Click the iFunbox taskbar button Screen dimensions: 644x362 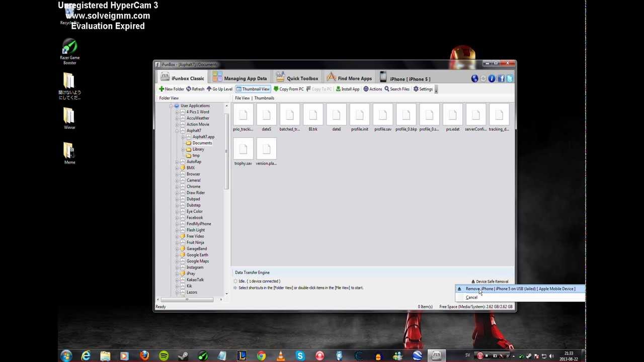point(436,356)
